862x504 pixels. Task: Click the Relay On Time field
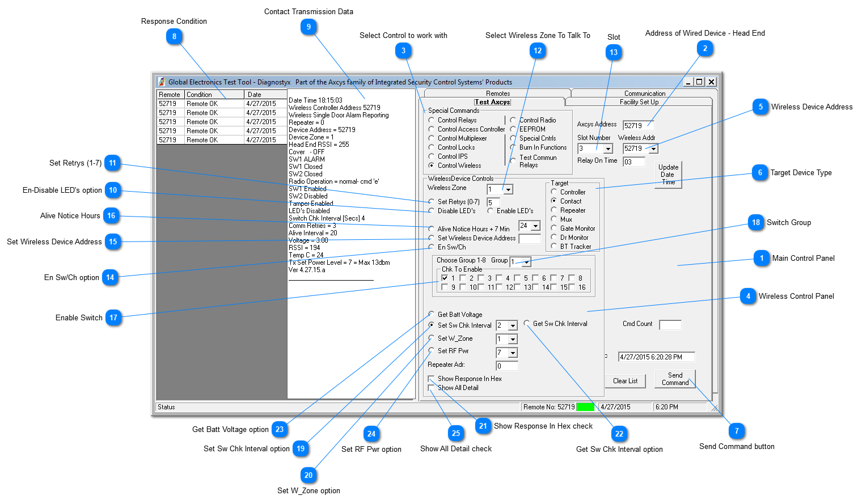[x=634, y=162]
